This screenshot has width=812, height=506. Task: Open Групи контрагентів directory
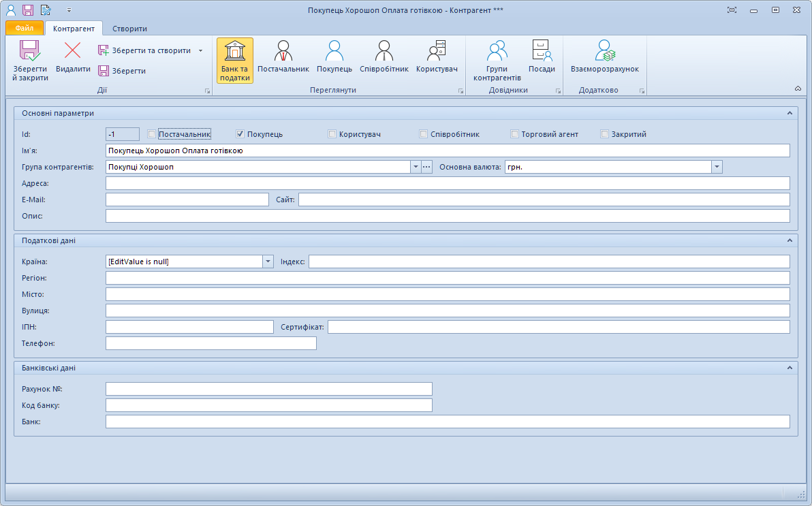tap(497, 61)
